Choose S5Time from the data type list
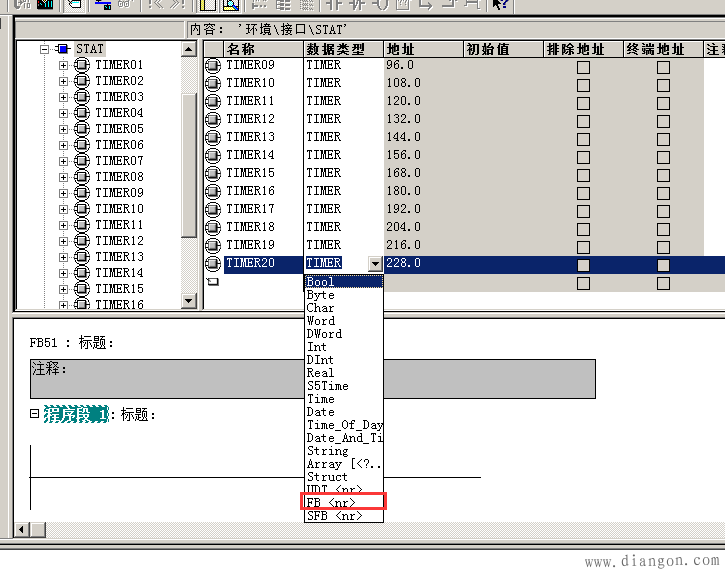 pyautogui.click(x=344, y=386)
